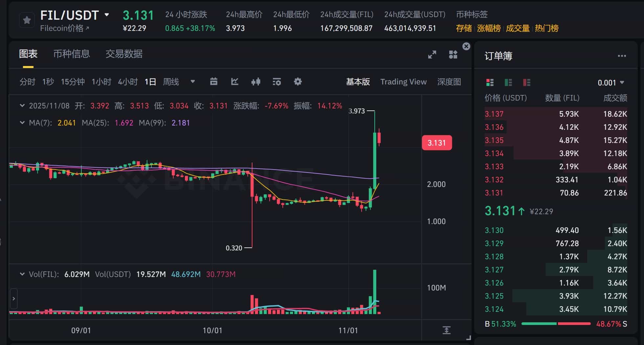This screenshot has width=644, height=345.
Task: Toggle favorite star for FIL/USDT
Action: click(x=27, y=20)
